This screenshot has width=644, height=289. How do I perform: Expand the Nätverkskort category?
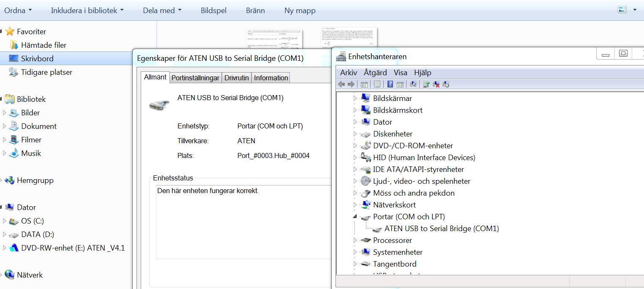[355, 204]
